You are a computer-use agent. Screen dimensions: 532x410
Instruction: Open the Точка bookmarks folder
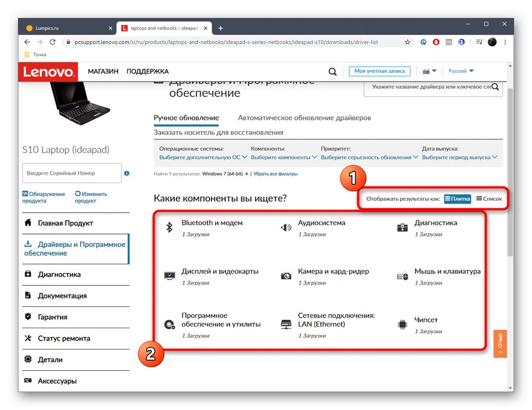click(36, 55)
